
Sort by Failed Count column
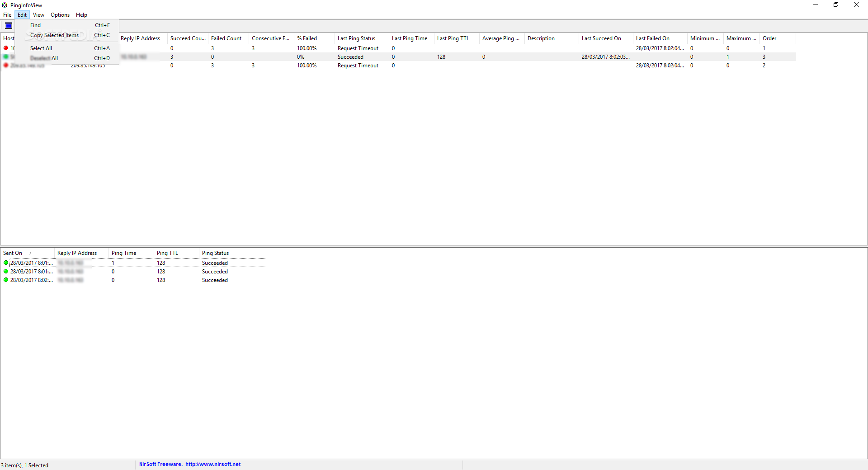228,38
